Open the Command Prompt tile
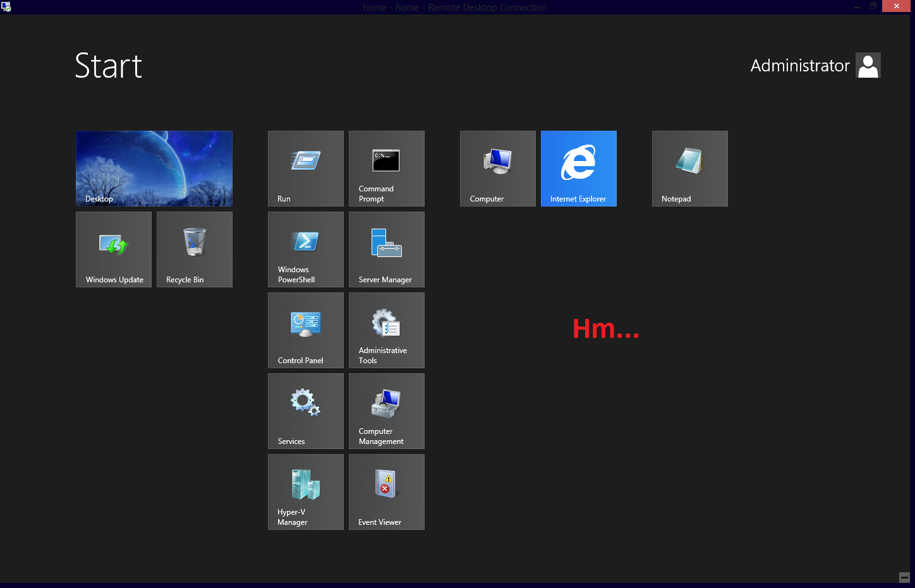 (387, 169)
